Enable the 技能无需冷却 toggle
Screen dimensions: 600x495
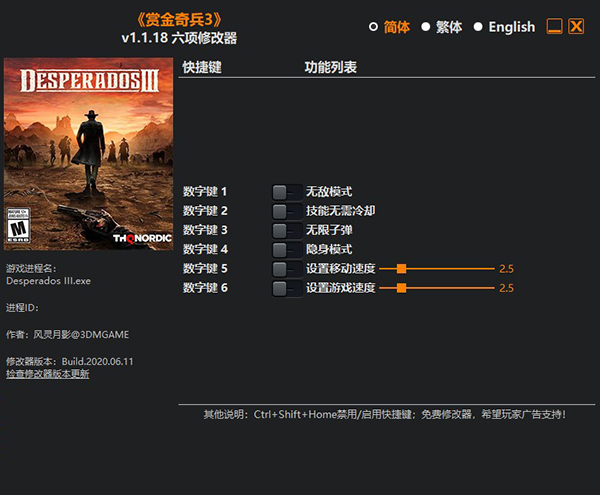[287, 211]
